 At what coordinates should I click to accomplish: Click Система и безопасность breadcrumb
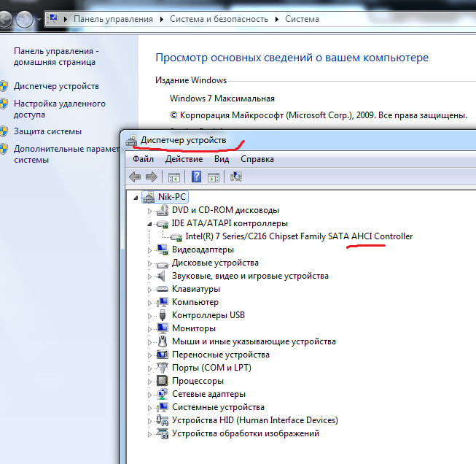pyautogui.click(x=219, y=19)
